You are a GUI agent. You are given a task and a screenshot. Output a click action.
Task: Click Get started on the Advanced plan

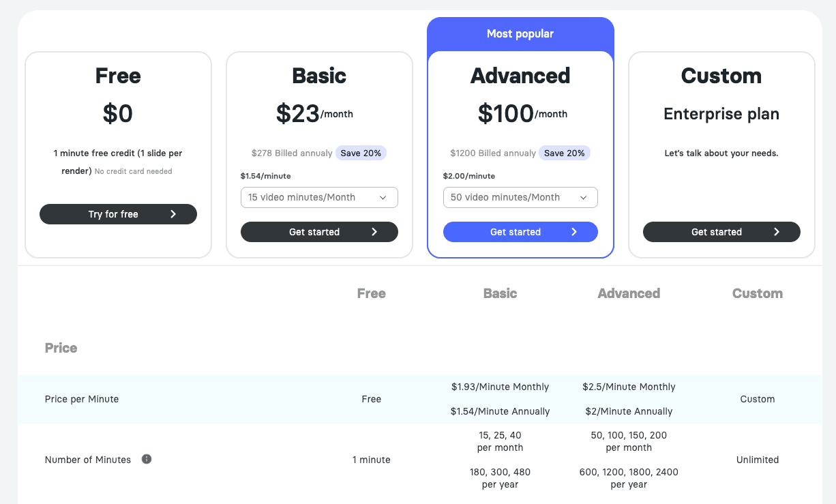[520, 232]
